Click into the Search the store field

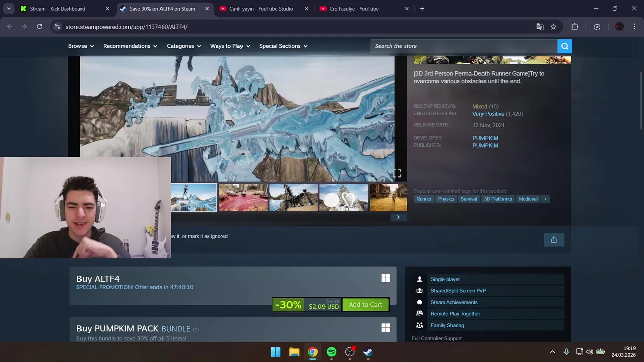(464, 46)
